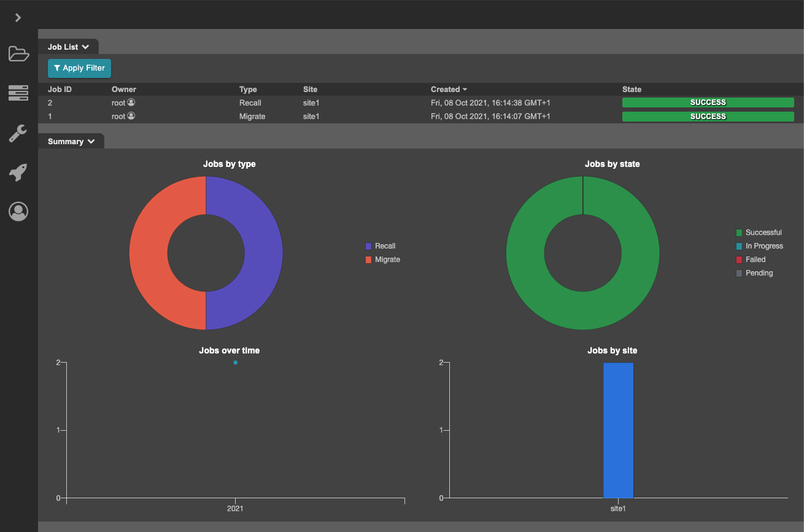
Task: Toggle the Successful legend entry
Action: (763, 233)
